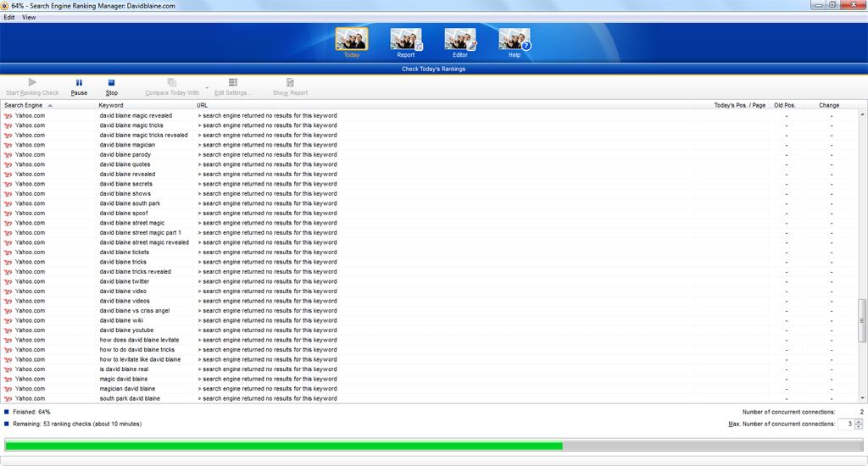Select the 'david blaine youtube' keyword
868x466 pixels.
coord(126,330)
